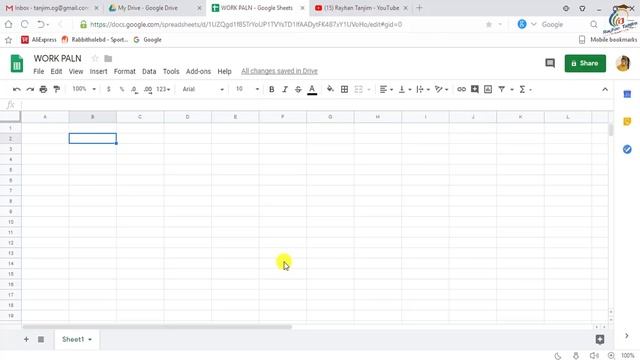Screen dimensions: 640x360
Task: Open text rotation dropdown
Action: pos(442,89)
